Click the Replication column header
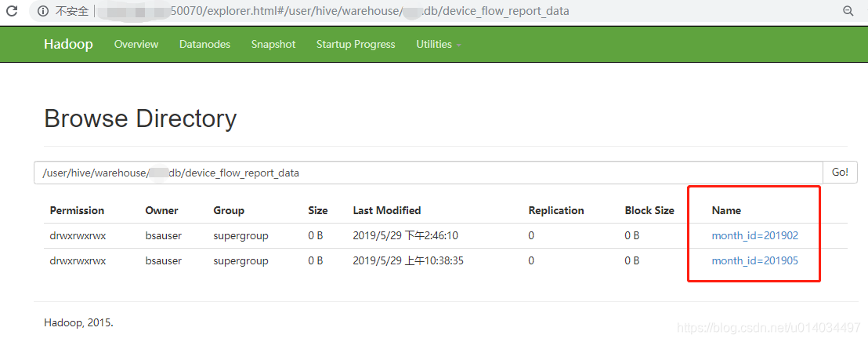The width and height of the screenshot is (868, 342). (x=556, y=211)
